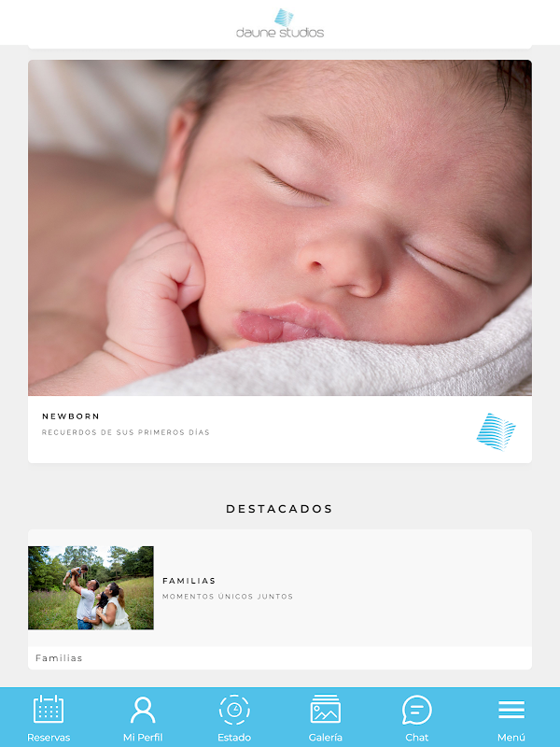Click the blue logo on the Newborn card
The height and width of the screenshot is (747, 560).
(x=497, y=431)
